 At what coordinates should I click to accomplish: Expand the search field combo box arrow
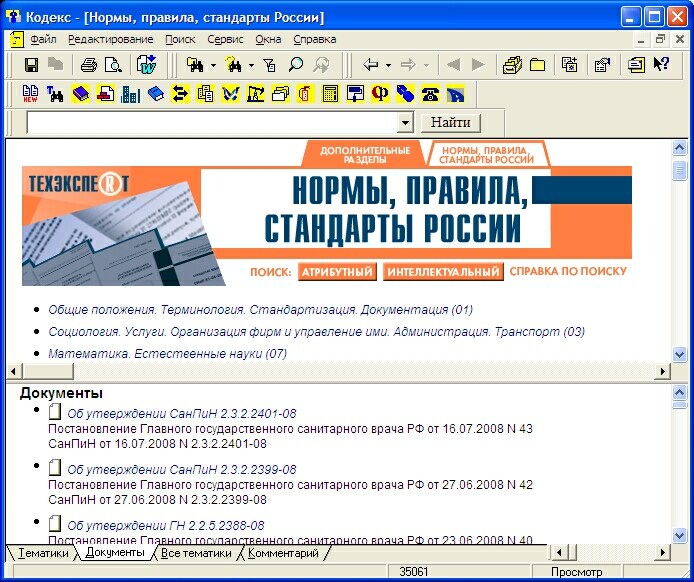tap(405, 122)
